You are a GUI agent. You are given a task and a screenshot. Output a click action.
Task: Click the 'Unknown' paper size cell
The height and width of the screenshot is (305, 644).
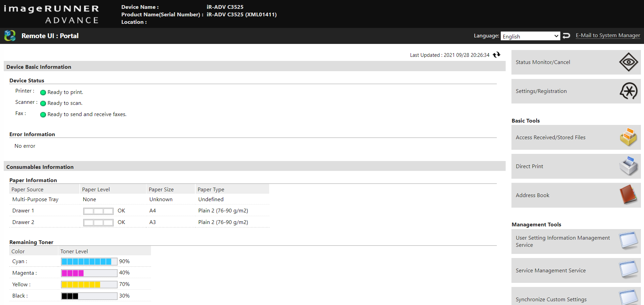(x=161, y=199)
